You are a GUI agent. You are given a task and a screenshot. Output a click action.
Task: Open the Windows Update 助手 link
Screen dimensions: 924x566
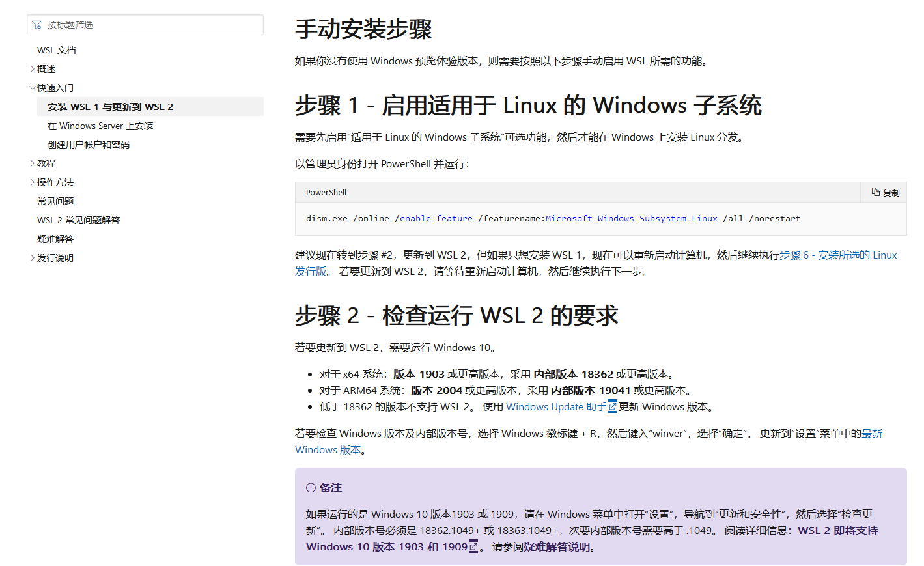point(556,407)
